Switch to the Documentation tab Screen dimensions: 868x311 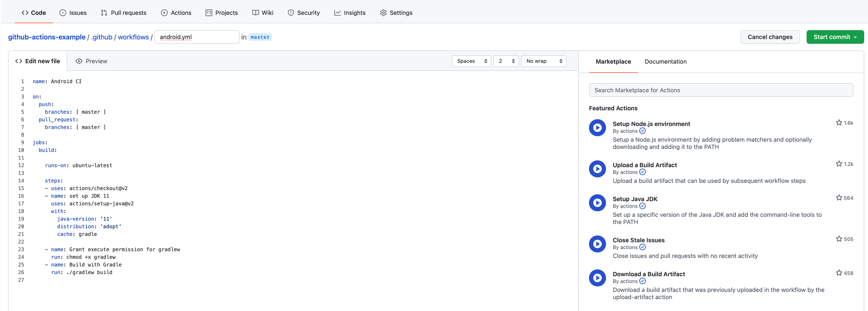[x=665, y=62]
